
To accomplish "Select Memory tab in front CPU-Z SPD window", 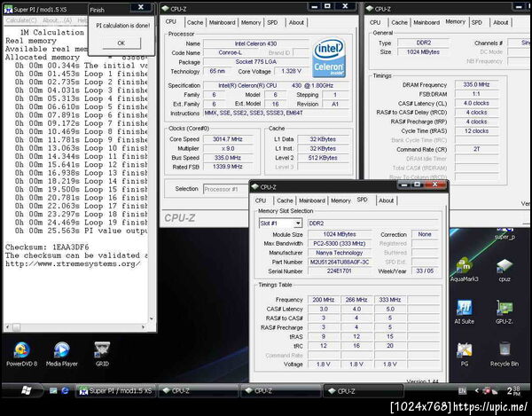I will (340, 200).
